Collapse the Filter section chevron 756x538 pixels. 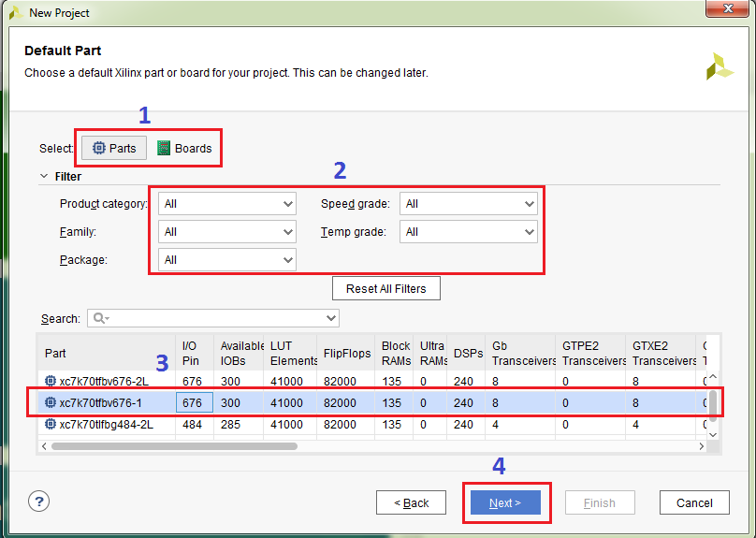click(44, 177)
